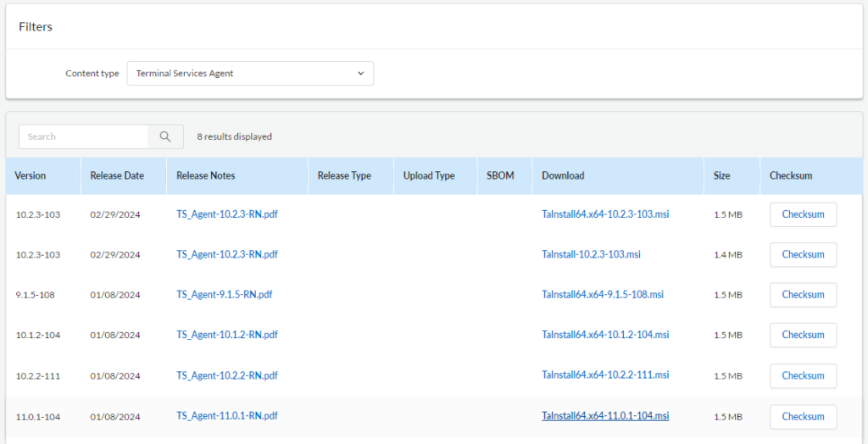Click the magnifying glass search icon
868x444 pixels.
tap(165, 136)
